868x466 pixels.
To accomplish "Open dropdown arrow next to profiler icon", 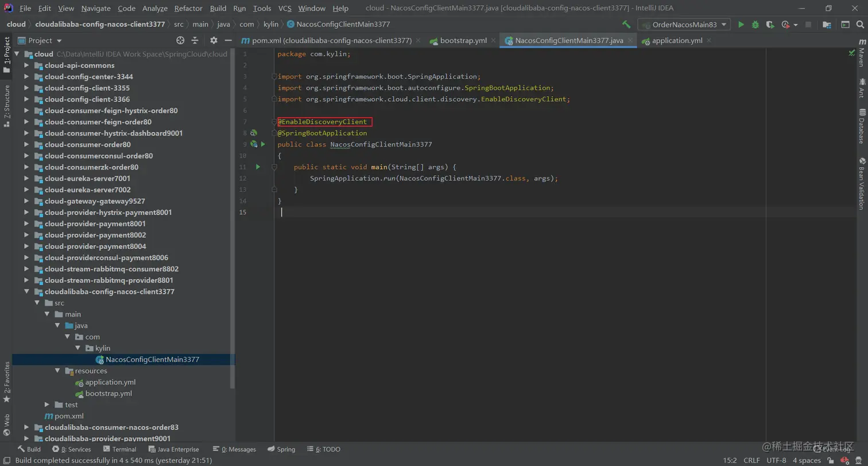I will (x=796, y=25).
